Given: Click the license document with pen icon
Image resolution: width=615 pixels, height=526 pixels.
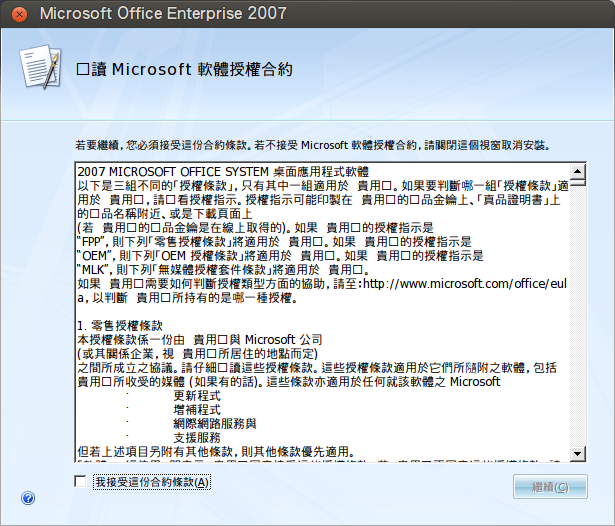Looking at the screenshot, I should [41, 67].
